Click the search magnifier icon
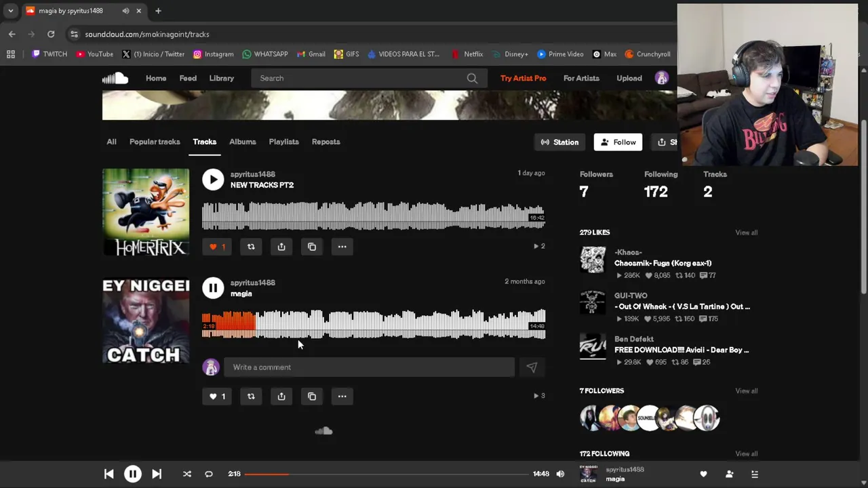The image size is (868, 488). click(x=472, y=78)
